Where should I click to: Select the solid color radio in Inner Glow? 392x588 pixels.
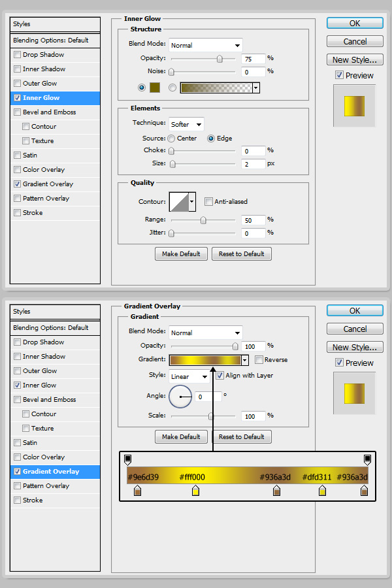pos(141,88)
